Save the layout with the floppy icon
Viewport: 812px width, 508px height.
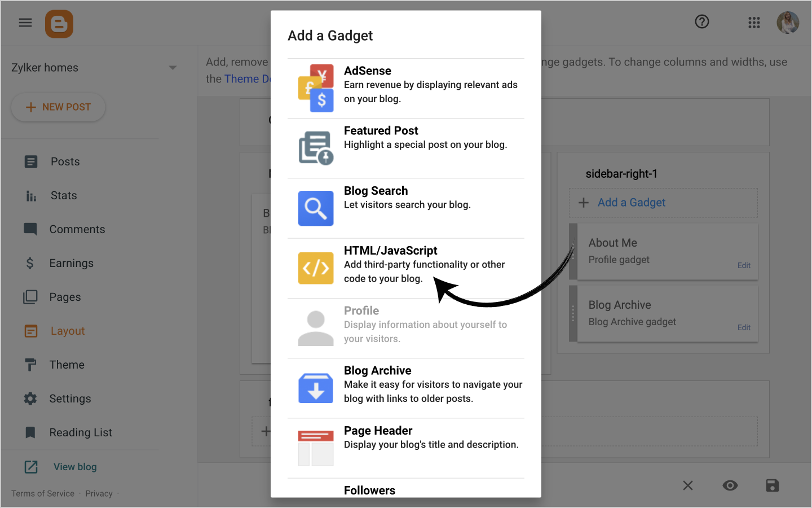(773, 485)
